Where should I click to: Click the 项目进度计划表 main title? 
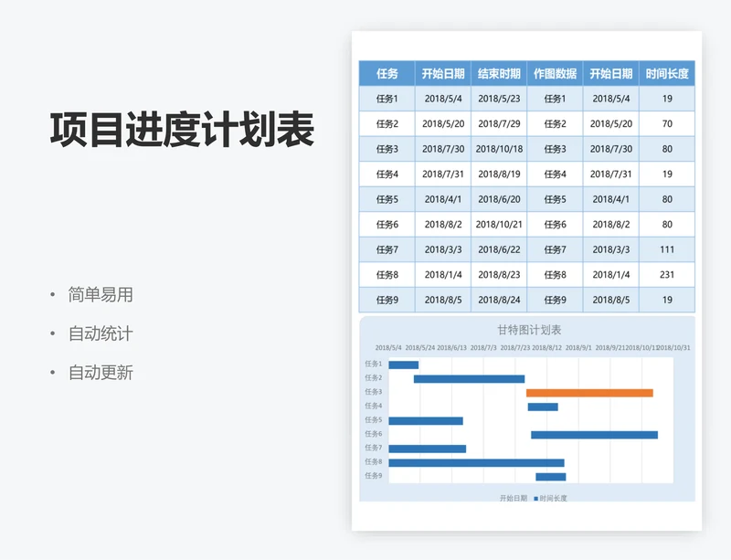182,130
